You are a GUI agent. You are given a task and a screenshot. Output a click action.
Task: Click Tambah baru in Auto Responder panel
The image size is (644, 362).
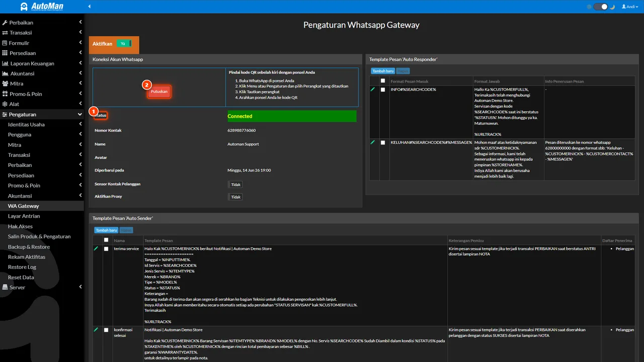coord(383,71)
